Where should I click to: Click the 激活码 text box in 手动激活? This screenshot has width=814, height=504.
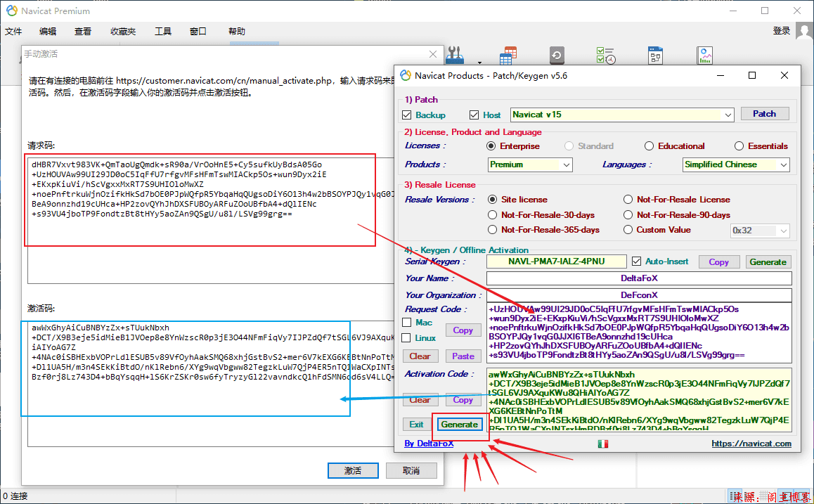tap(212, 384)
